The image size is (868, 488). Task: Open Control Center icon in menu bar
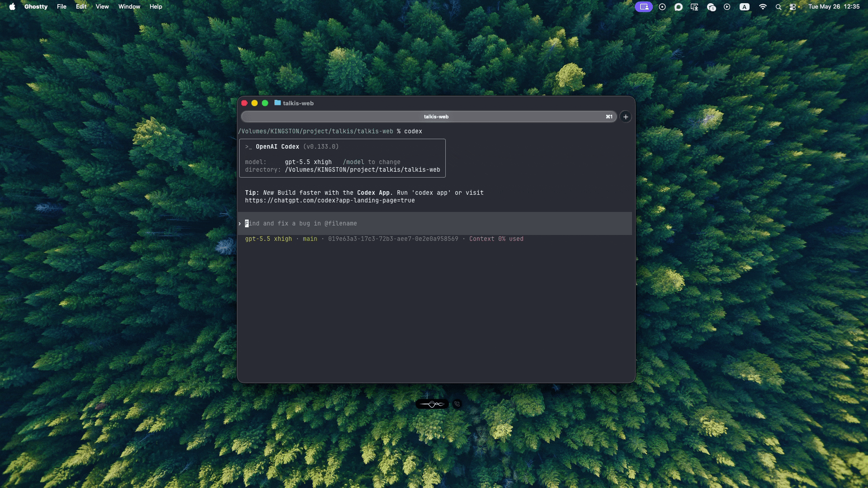(793, 7)
